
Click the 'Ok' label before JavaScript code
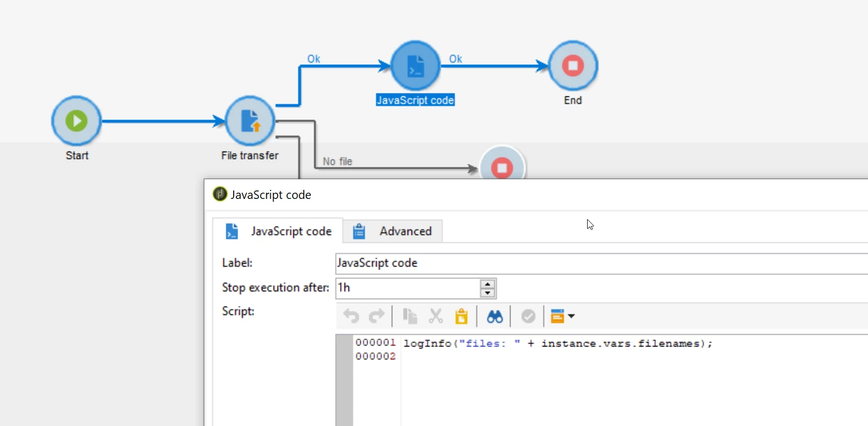[x=314, y=59]
